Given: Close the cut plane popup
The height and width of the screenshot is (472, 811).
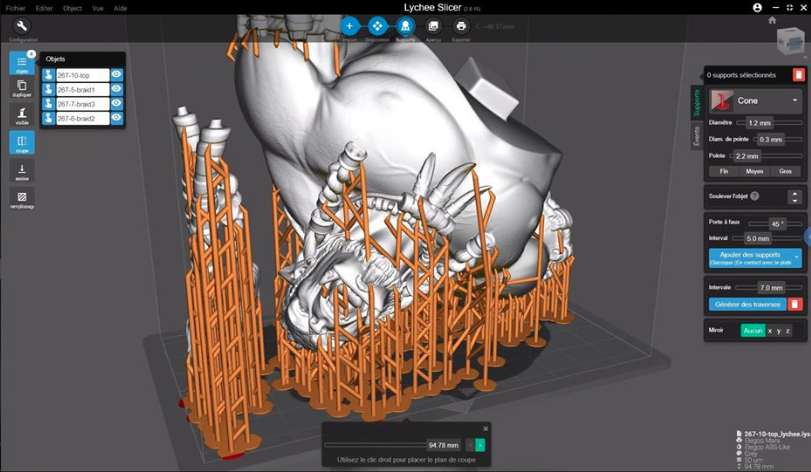Looking at the screenshot, I should (x=485, y=429).
